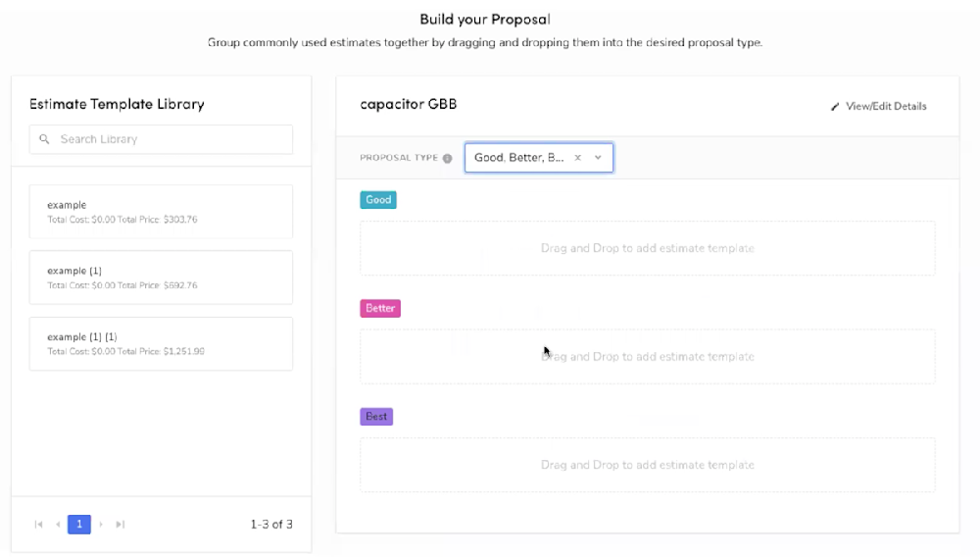Go to first page of library
The height and width of the screenshot is (557, 980).
click(39, 525)
